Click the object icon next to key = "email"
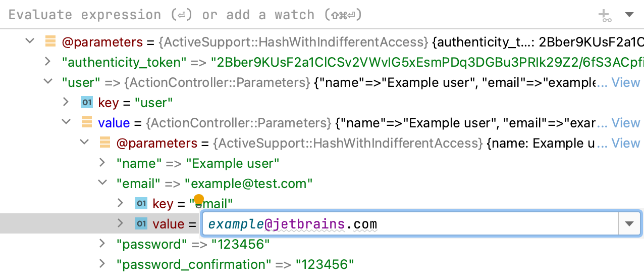This screenshot has height=277, width=644. (x=141, y=204)
